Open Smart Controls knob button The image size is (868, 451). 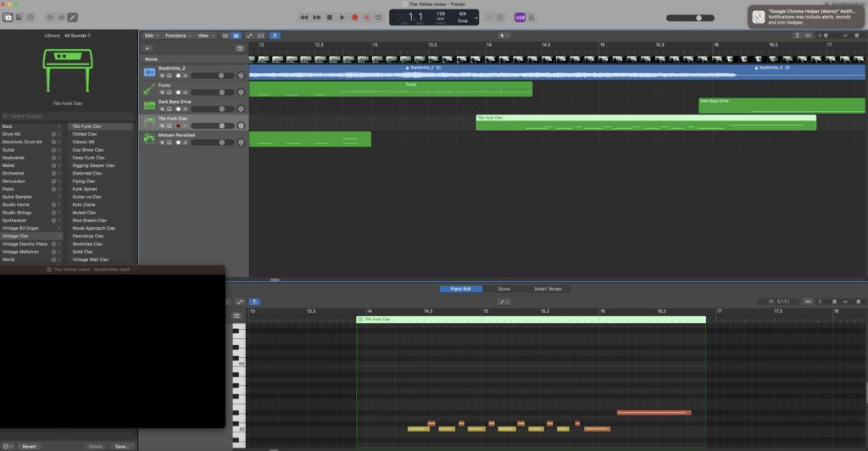[x=50, y=17]
